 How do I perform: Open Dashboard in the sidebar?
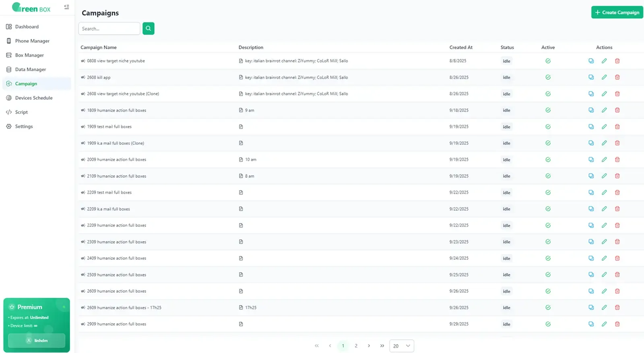37,27
